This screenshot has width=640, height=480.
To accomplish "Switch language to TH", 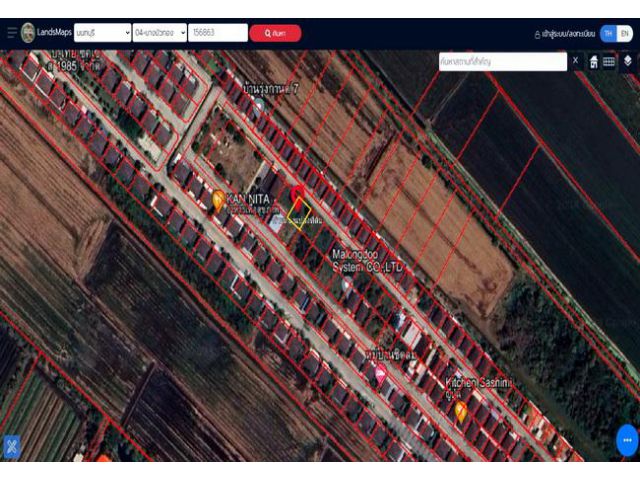I will coord(608,33).
